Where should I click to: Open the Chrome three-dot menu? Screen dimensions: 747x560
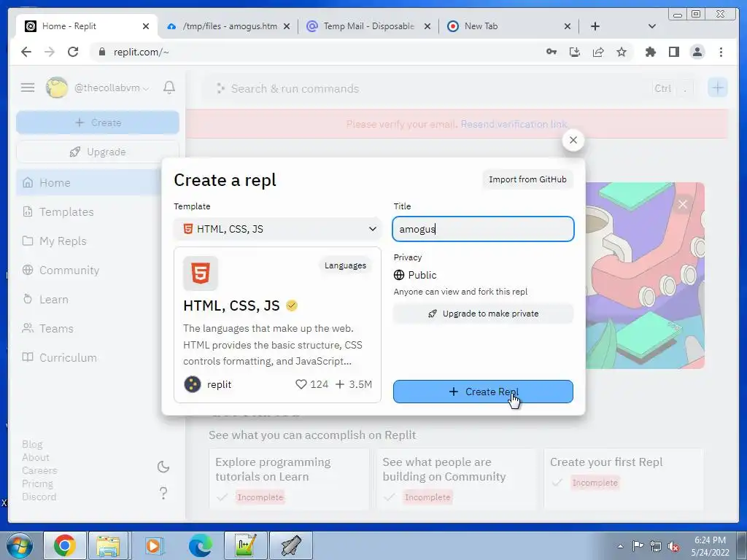click(721, 52)
